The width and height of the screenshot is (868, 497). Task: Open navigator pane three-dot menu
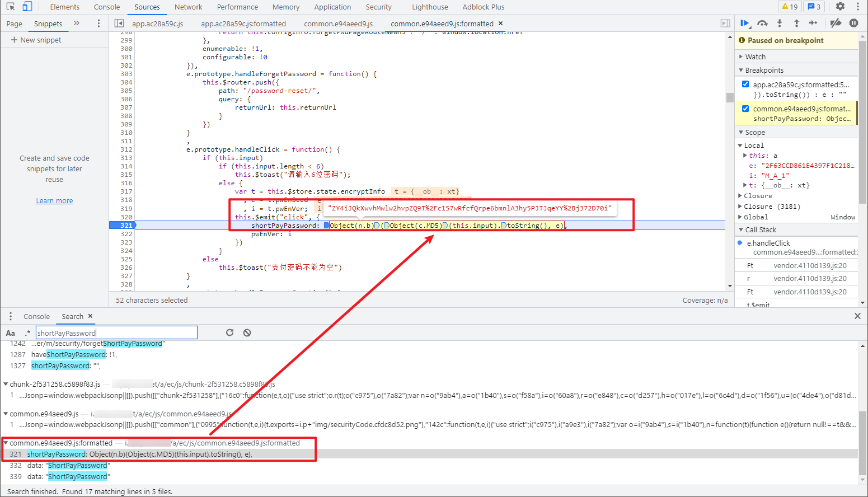tap(98, 24)
